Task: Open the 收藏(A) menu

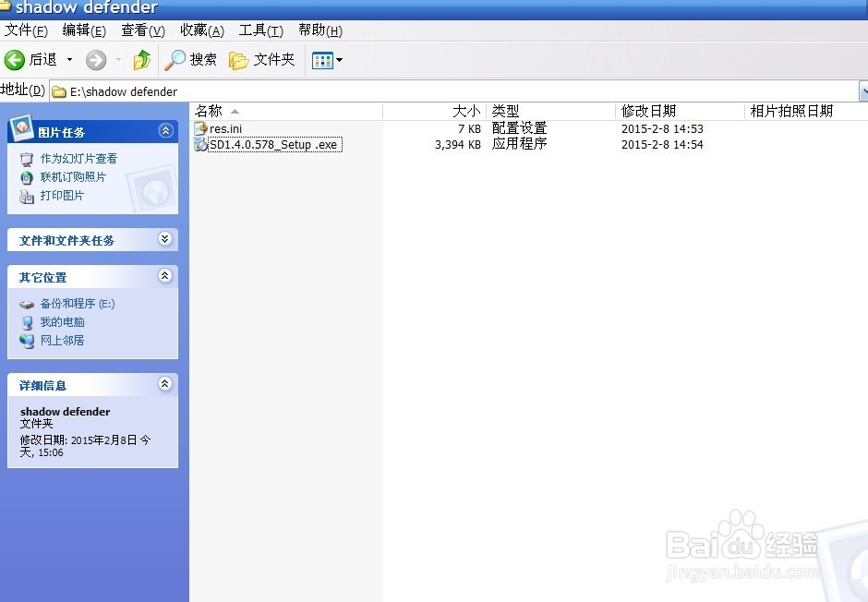Action: [202, 30]
